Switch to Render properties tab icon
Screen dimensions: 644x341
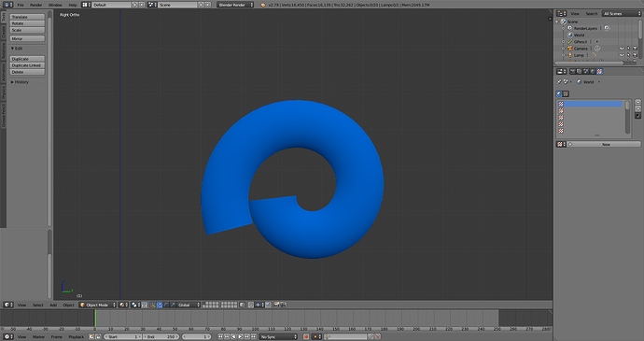573,71
